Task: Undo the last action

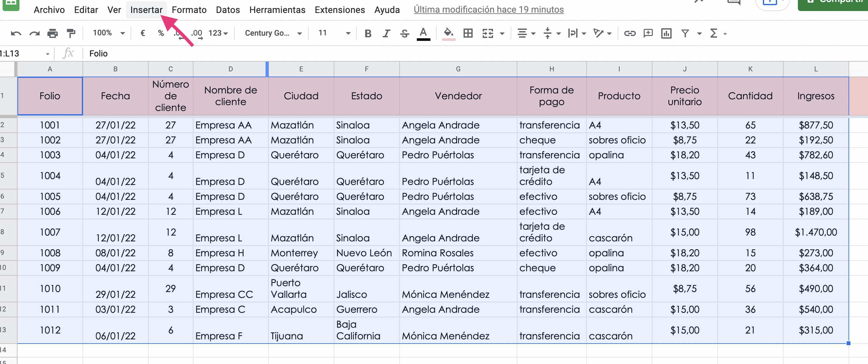Action: (16, 33)
